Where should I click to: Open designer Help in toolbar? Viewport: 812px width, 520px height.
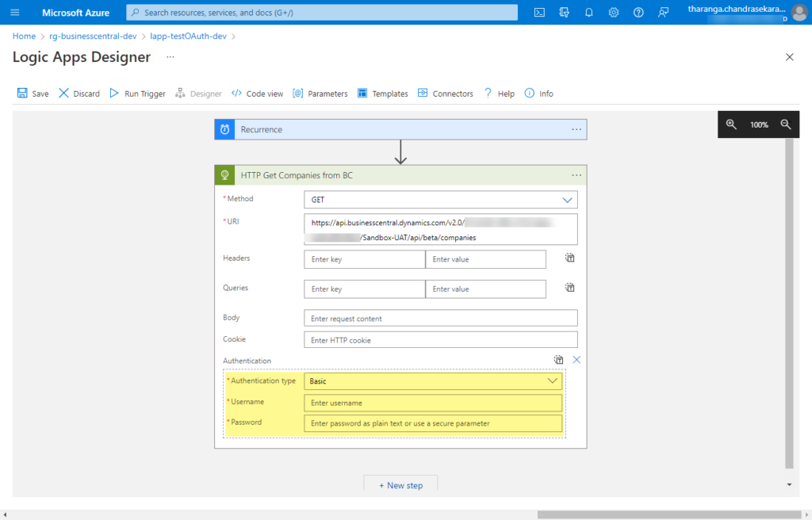tap(500, 94)
